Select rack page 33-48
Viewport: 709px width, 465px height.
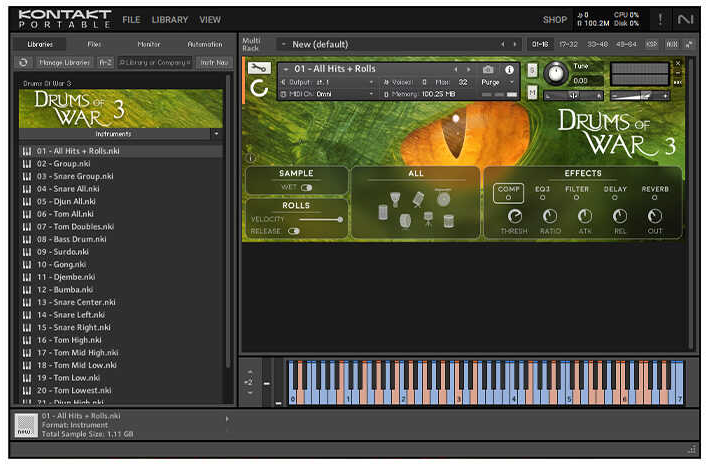pos(597,44)
